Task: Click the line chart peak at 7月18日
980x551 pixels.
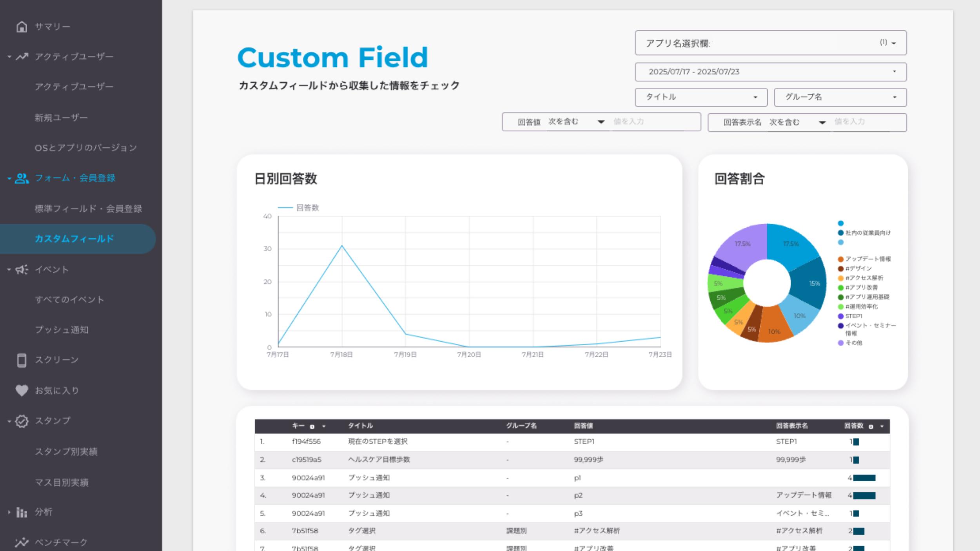Action: click(x=342, y=246)
